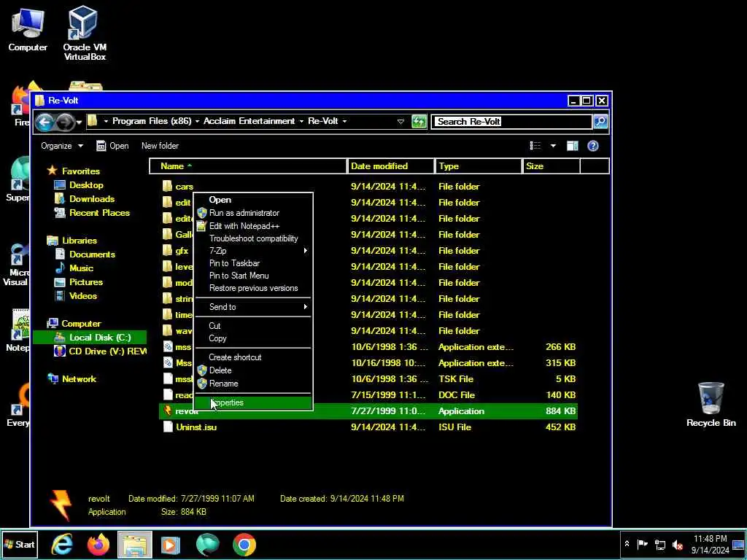This screenshot has height=560, width=747.
Task: Open Oracle VM VirtualBox desktop icon
Action: pyautogui.click(x=85, y=32)
